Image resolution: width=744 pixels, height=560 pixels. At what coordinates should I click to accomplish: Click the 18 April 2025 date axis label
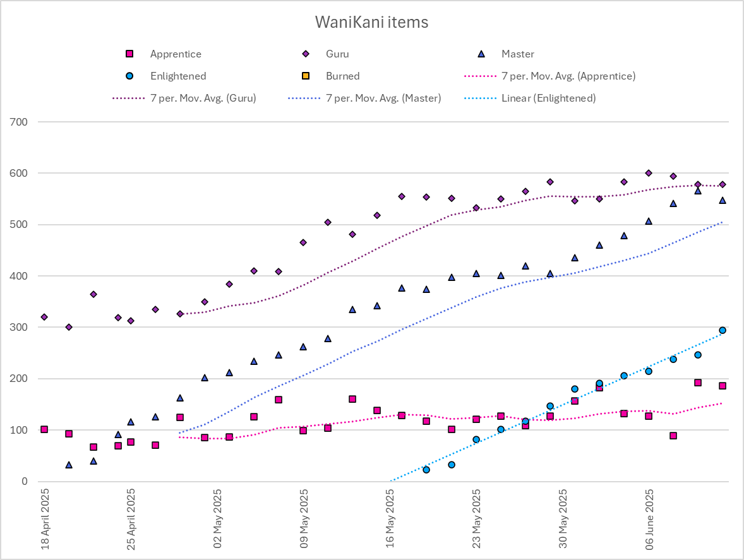(x=45, y=519)
